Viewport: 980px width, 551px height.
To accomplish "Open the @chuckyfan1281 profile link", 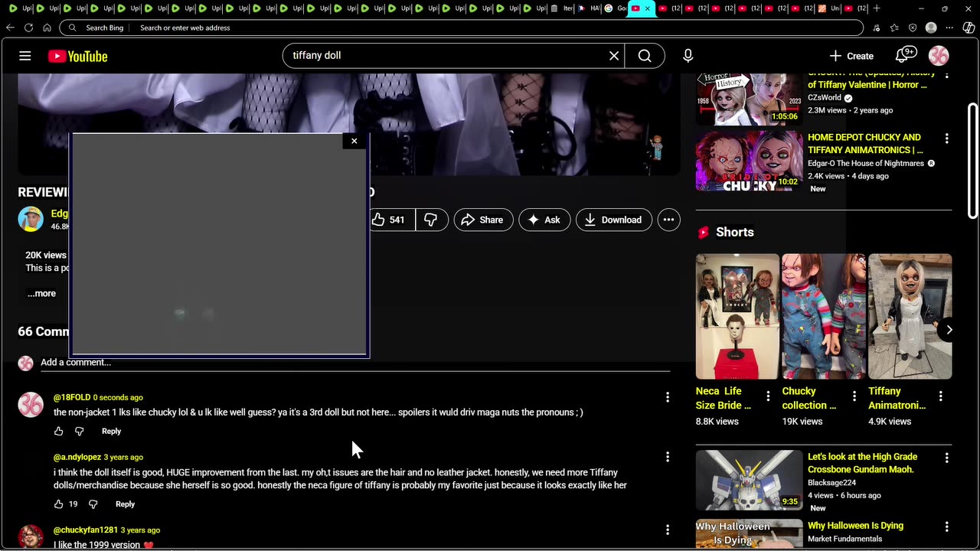I will tap(86, 530).
